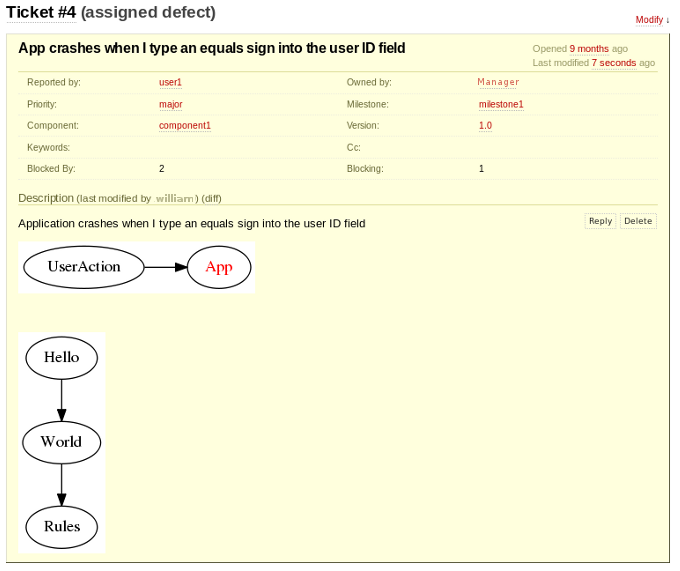Click the red App node in the graph
Screen dimensions: 680x571
click(x=218, y=267)
